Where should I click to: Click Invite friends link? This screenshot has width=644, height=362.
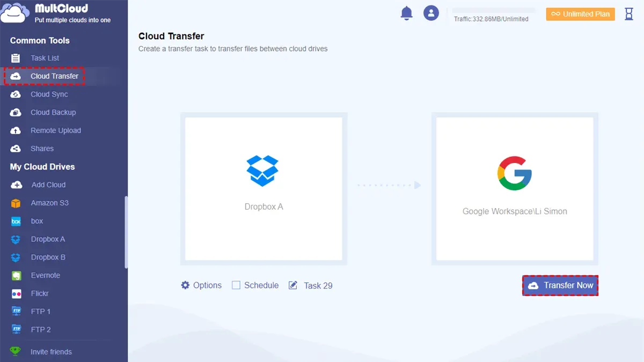51,352
